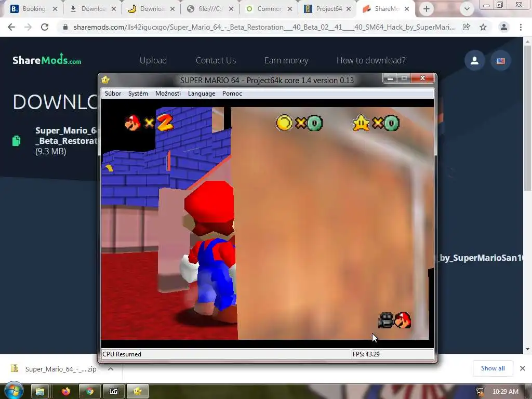Screen dimensions: 532x399
Task: Open Project64k from taskbar
Action: tap(137, 392)
